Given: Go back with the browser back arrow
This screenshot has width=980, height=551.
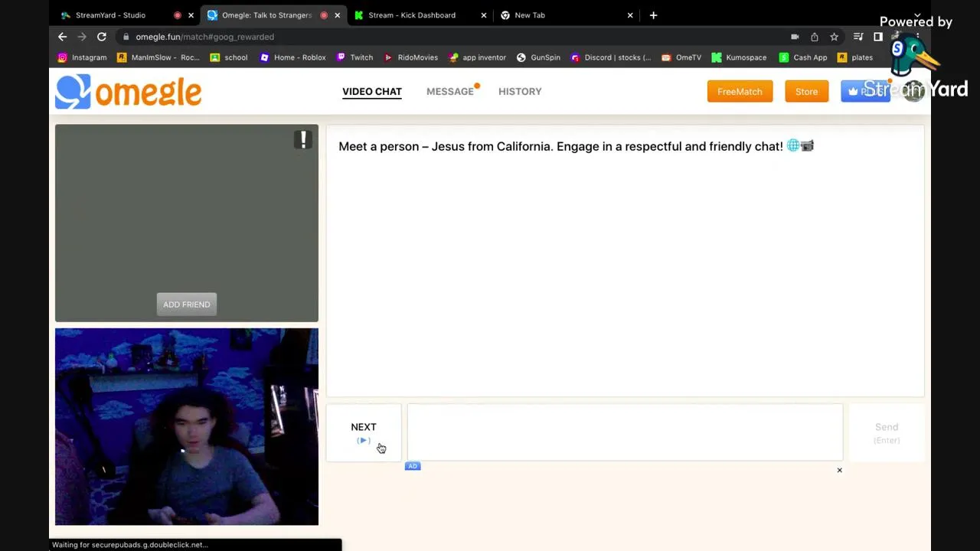Looking at the screenshot, I should click(63, 37).
